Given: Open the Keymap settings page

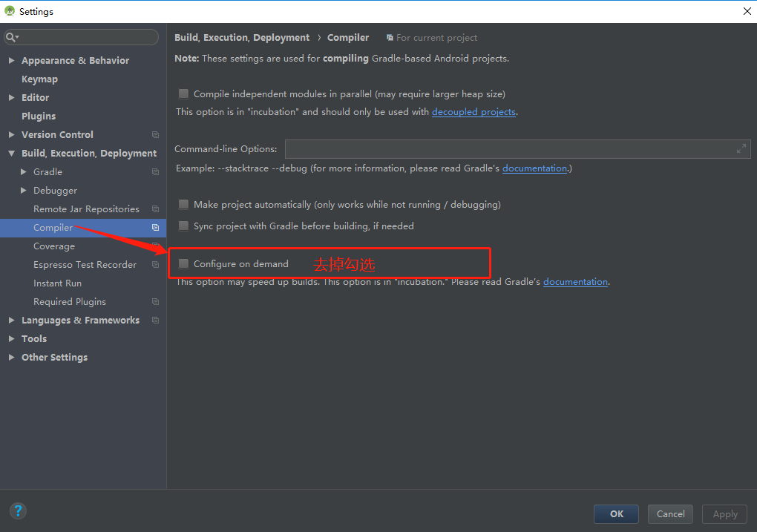Looking at the screenshot, I should [39, 79].
